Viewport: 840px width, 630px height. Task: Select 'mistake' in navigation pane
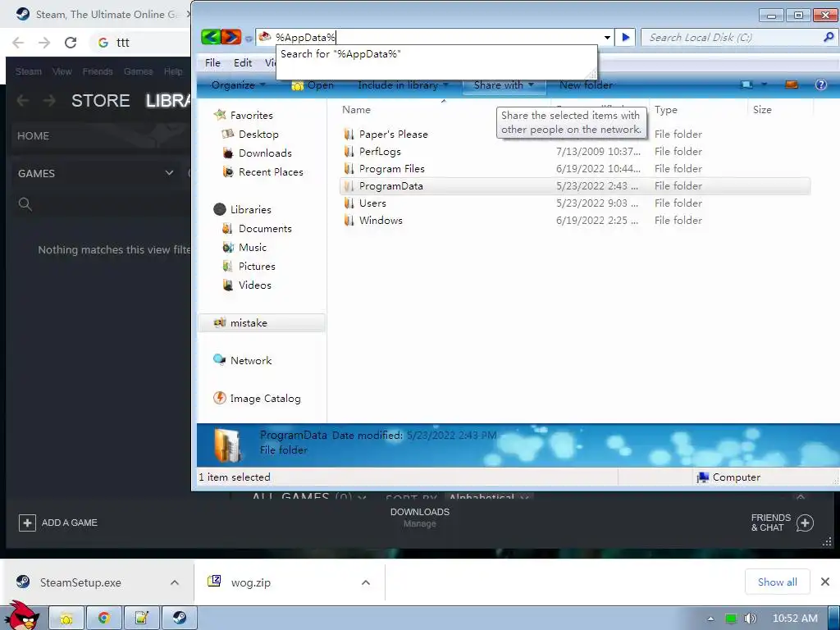tap(262, 323)
